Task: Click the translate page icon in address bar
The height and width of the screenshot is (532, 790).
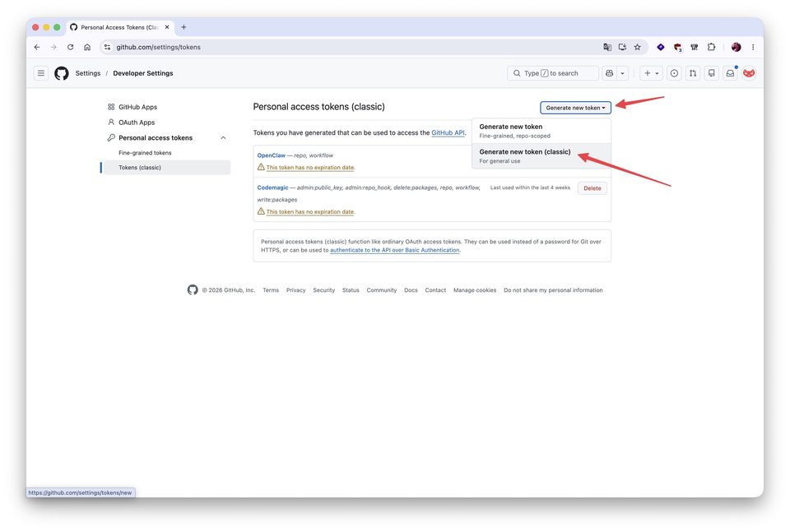Action: 607,47
